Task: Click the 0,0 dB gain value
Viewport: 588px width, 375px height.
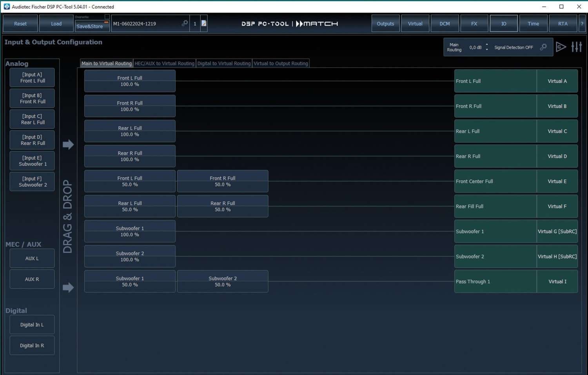Action: (475, 47)
